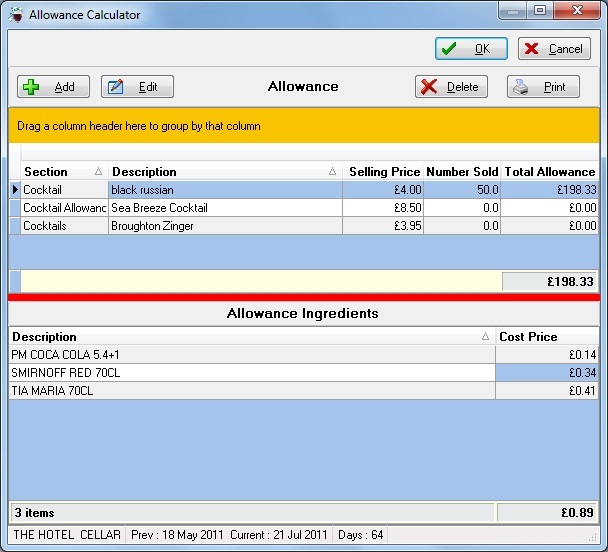
Task: Click the £0.89 ingredients total
Action: [x=548, y=512]
